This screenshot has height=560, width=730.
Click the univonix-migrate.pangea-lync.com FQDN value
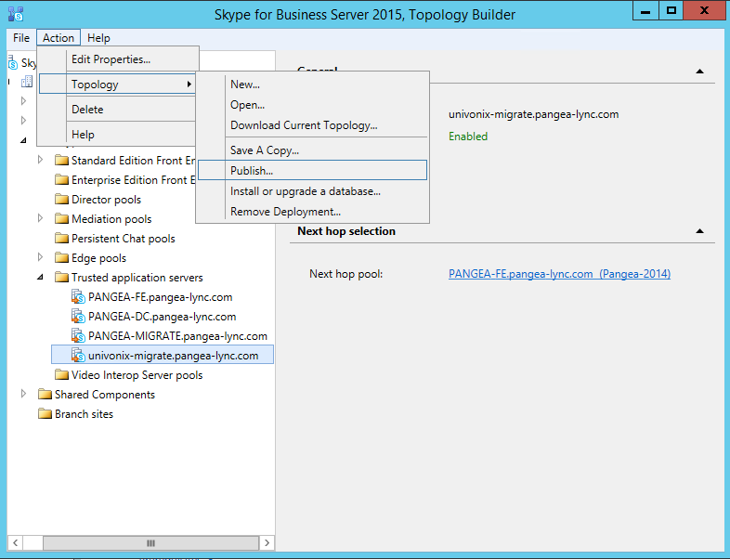click(533, 114)
